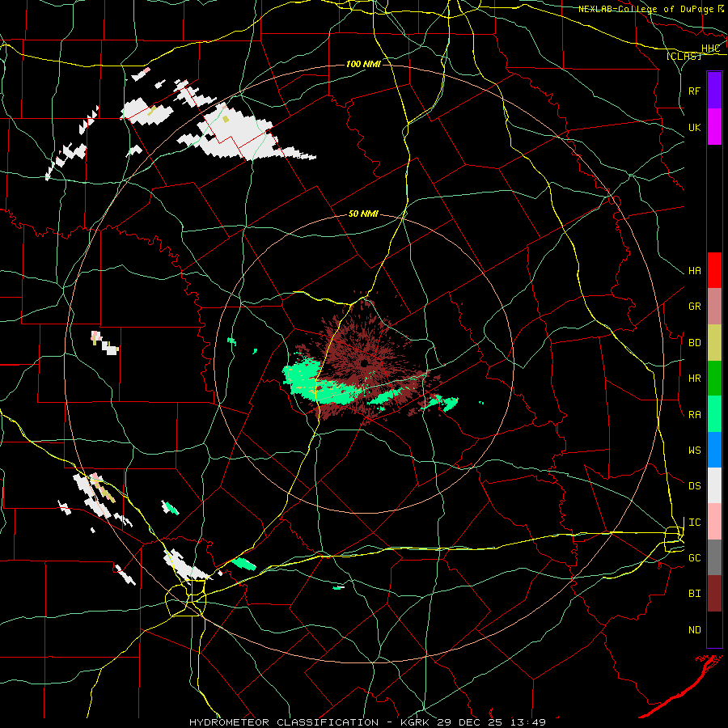
Task: Select the IC light-pink legend swatch
Action: 714,522
